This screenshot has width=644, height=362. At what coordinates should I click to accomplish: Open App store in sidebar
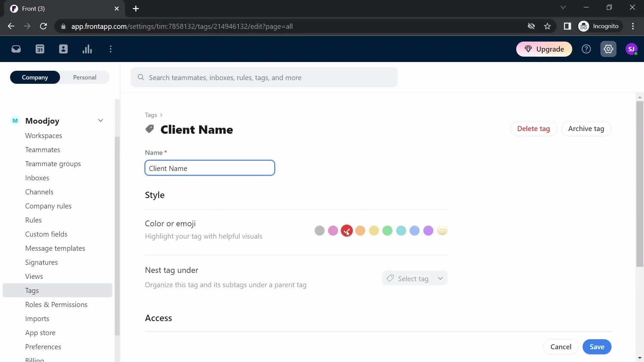pyautogui.click(x=40, y=333)
